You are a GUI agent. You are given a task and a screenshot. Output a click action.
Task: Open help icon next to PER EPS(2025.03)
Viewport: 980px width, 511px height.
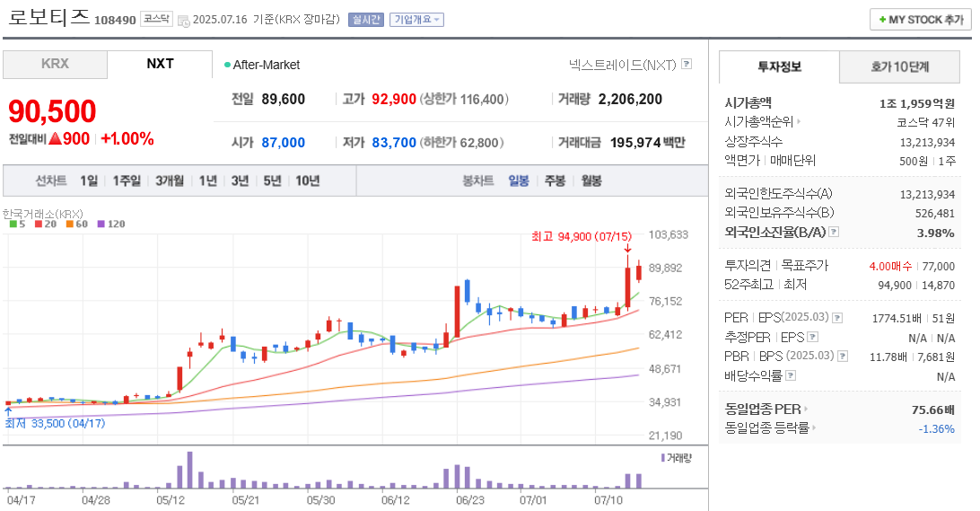[x=837, y=318]
